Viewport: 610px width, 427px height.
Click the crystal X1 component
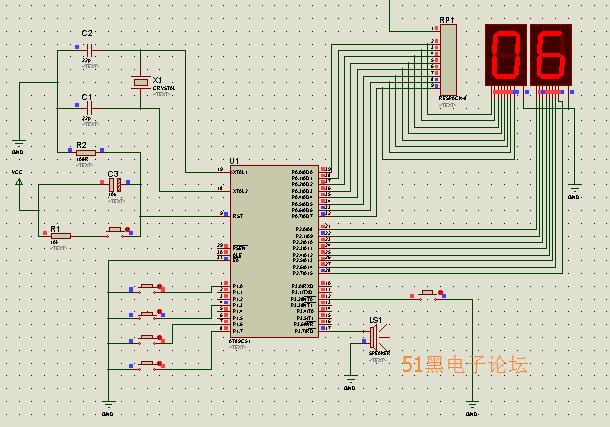(140, 82)
